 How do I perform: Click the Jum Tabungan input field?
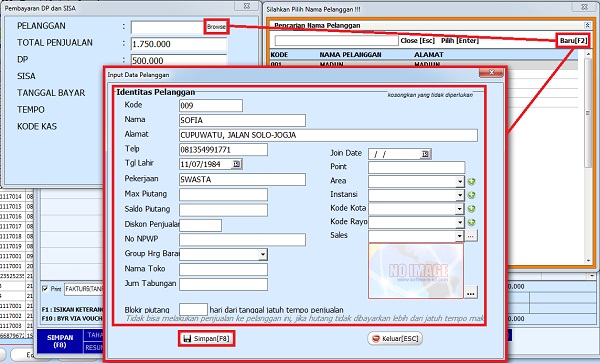tap(223, 284)
